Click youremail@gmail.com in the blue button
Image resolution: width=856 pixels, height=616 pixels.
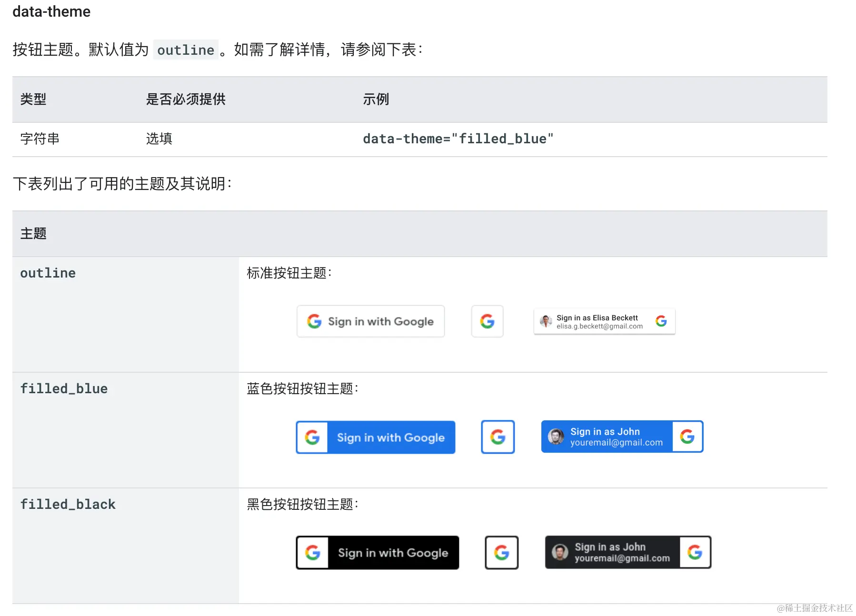coord(617,443)
